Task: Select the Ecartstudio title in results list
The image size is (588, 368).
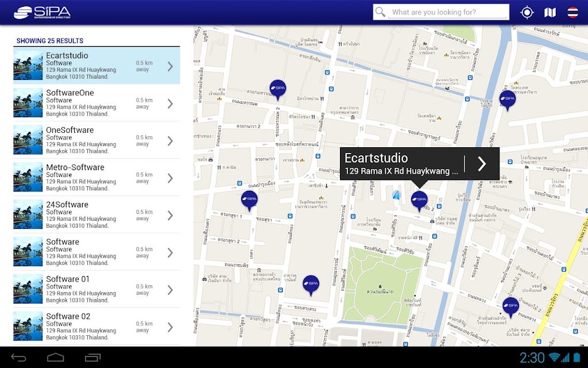Action: pyautogui.click(x=67, y=56)
